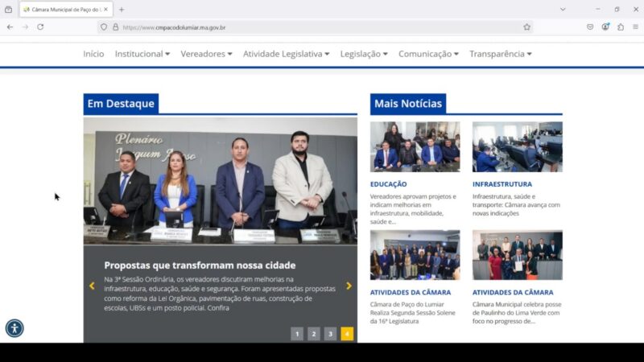The height and width of the screenshot is (362, 644).
Task: Select carousel slide 2
Action: [314, 334]
